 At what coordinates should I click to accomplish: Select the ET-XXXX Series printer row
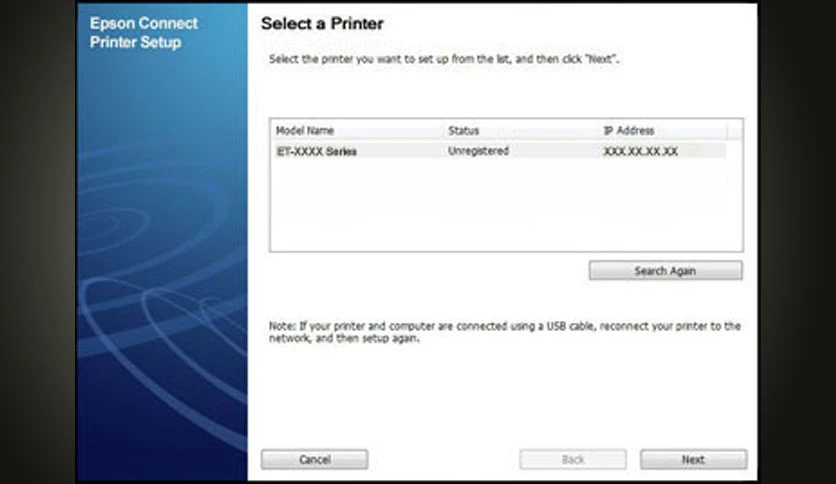coord(499,151)
